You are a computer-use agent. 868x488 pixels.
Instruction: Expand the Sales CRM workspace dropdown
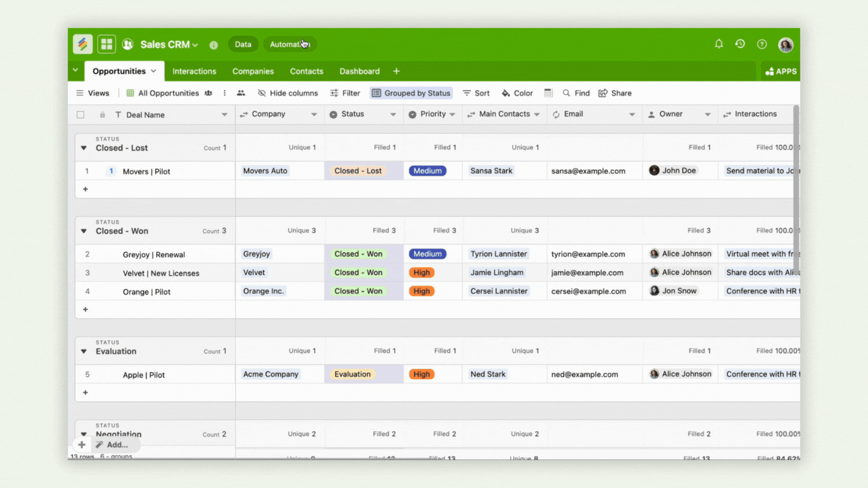click(x=195, y=45)
